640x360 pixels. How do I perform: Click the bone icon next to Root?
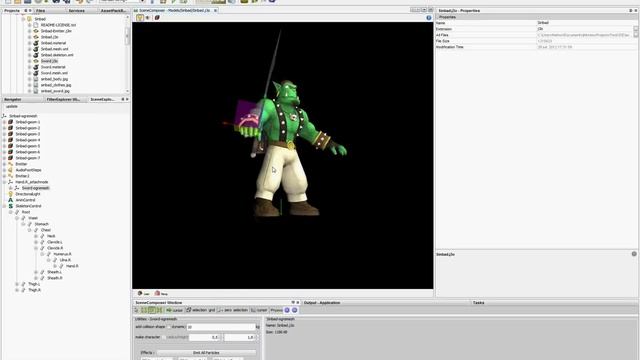pos(17,212)
